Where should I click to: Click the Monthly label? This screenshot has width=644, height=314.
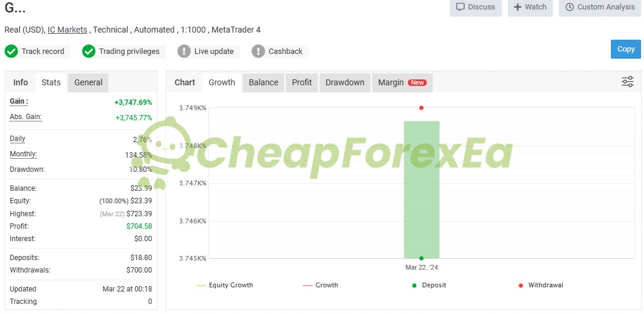pyautogui.click(x=24, y=155)
